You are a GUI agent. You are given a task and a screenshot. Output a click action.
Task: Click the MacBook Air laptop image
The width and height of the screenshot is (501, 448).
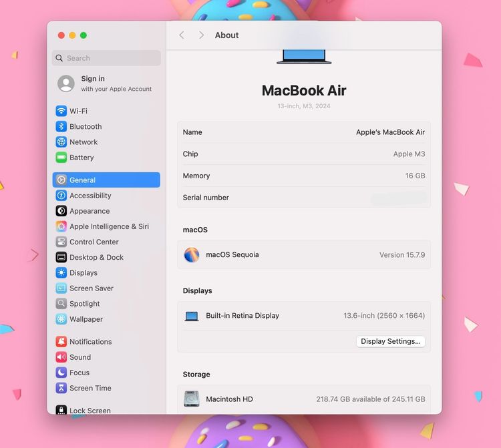pyautogui.click(x=304, y=57)
